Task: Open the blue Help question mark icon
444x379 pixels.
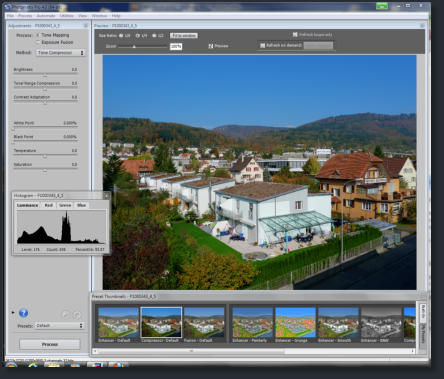Action: (23, 313)
